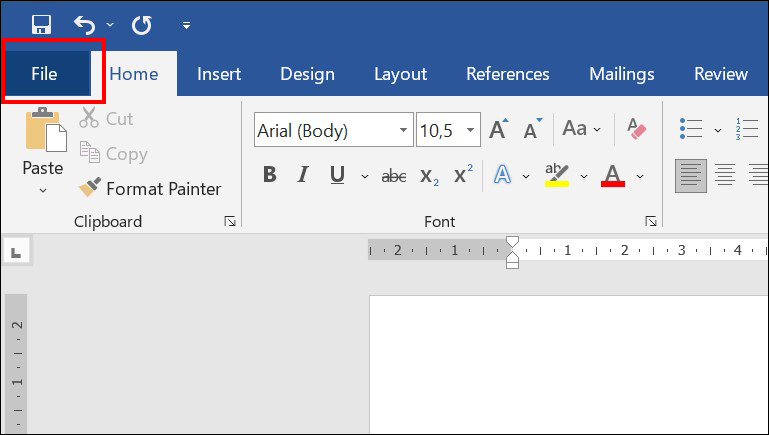Click the Redo icon in title bar
This screenshot has width=769, height=435.
click(142, 23)
